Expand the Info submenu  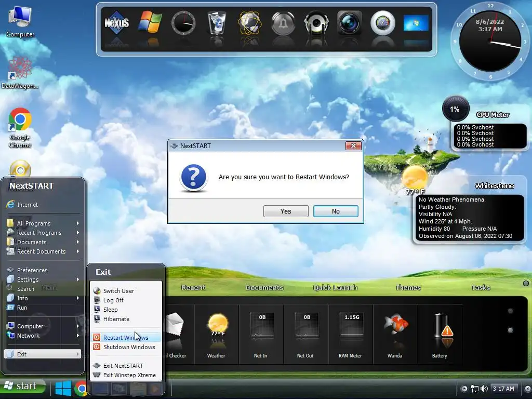(x=43, y=298)
